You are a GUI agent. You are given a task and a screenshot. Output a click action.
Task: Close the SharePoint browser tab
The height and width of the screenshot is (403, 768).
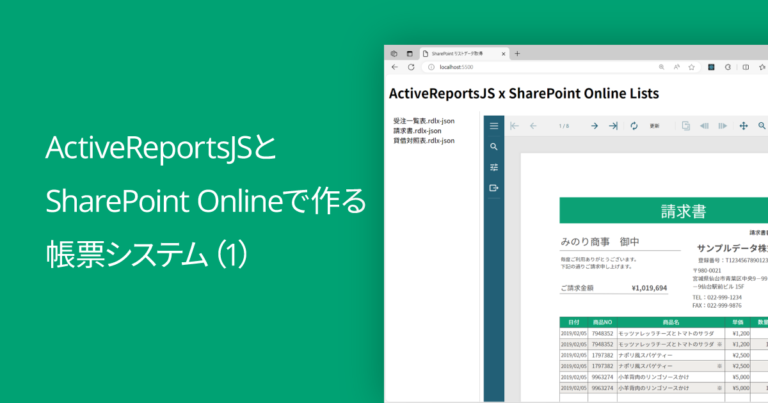point(503,53)
